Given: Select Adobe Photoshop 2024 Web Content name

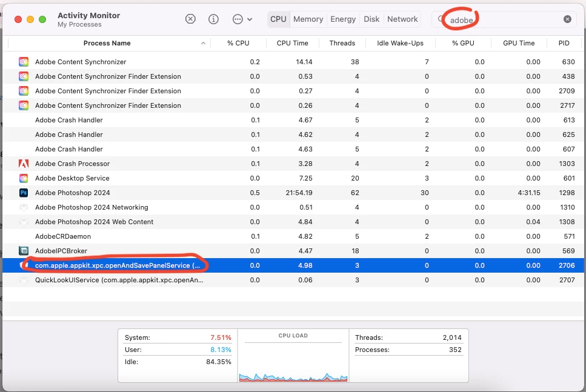Looking at the screenshot, I should 94,222.
